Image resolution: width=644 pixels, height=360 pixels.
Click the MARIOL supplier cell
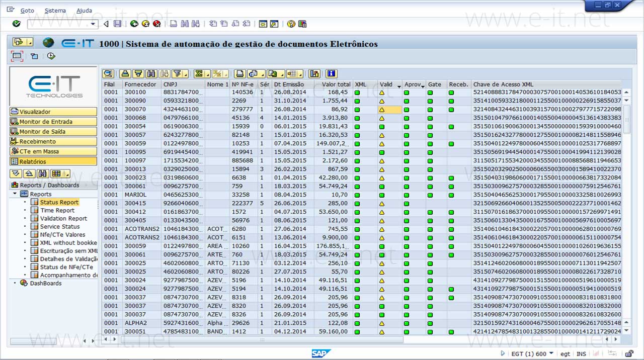coord(142,195)
